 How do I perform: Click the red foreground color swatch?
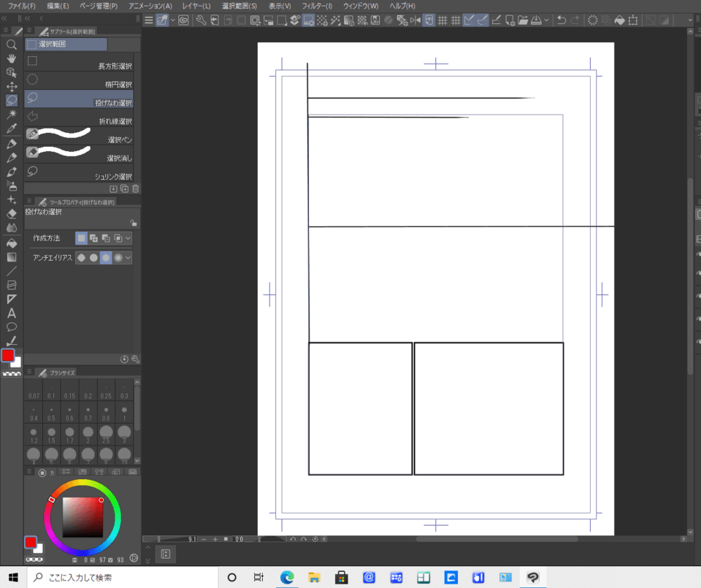[x=9, y=356]
